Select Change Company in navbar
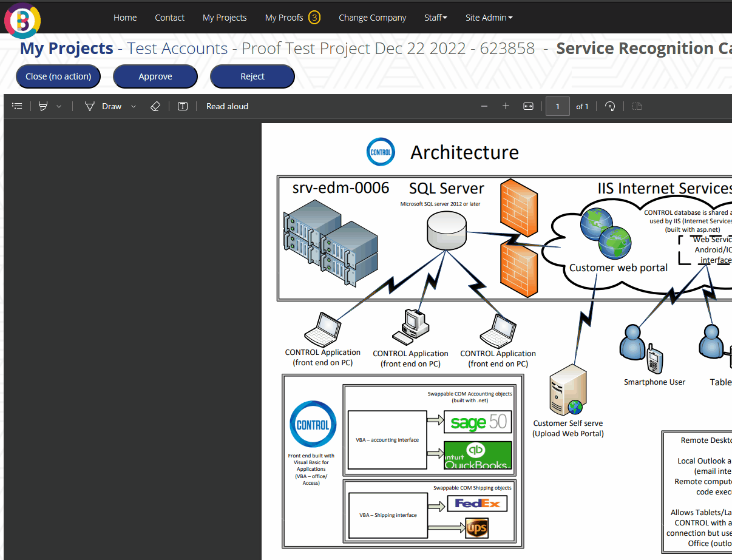The width and height of the screenshot is (732, 560). pyautogui.click(x=373, y=18)
